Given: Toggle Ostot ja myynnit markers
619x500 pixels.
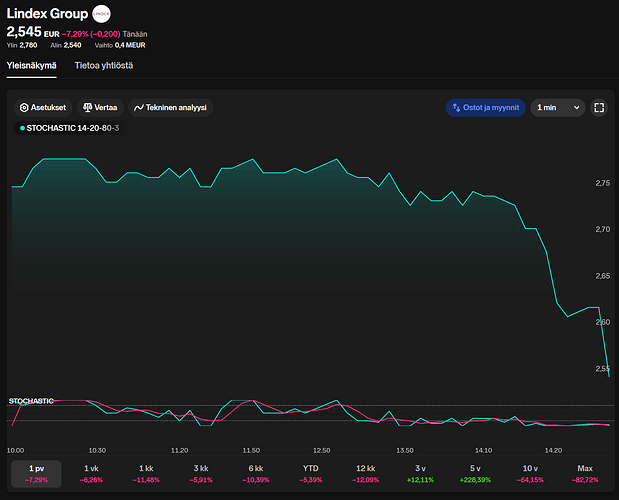Looking at the screenshot, I should point(485,107).
